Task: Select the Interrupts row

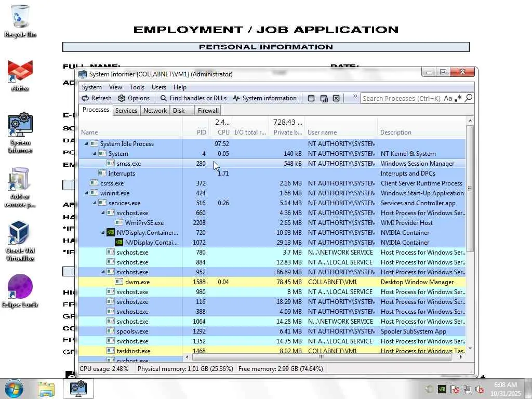Action: click(272, 174)
